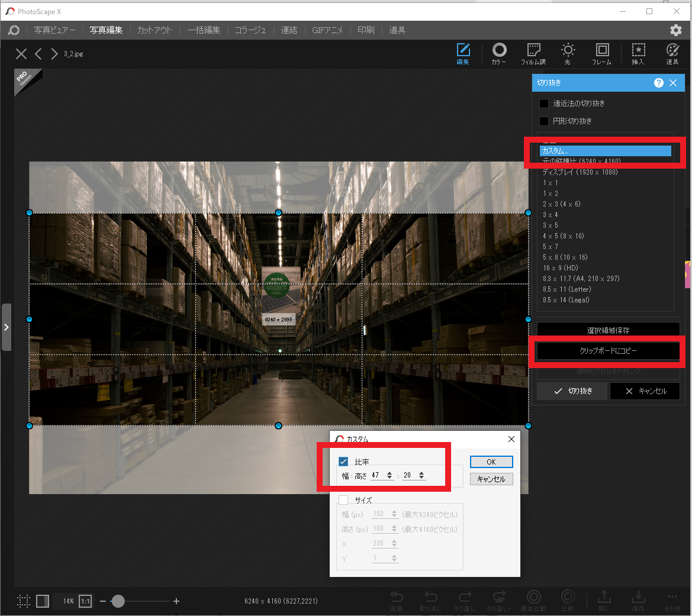The height and width of the screenshot is (616, 692).
Task: Open the 挿入 insert tool icon
Action: tap(638, 52)
